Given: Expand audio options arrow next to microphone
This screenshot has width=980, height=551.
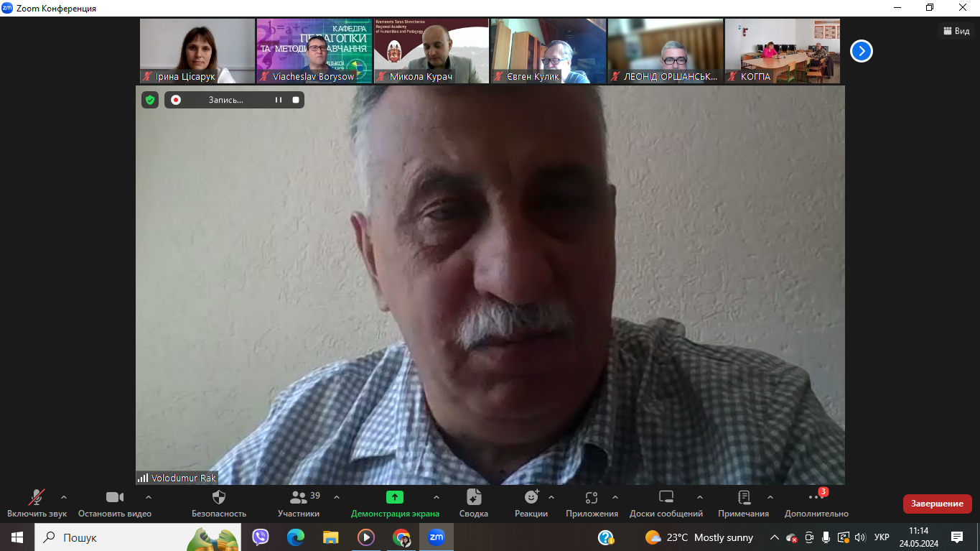Looking at the screenshot, I should 64,497.
